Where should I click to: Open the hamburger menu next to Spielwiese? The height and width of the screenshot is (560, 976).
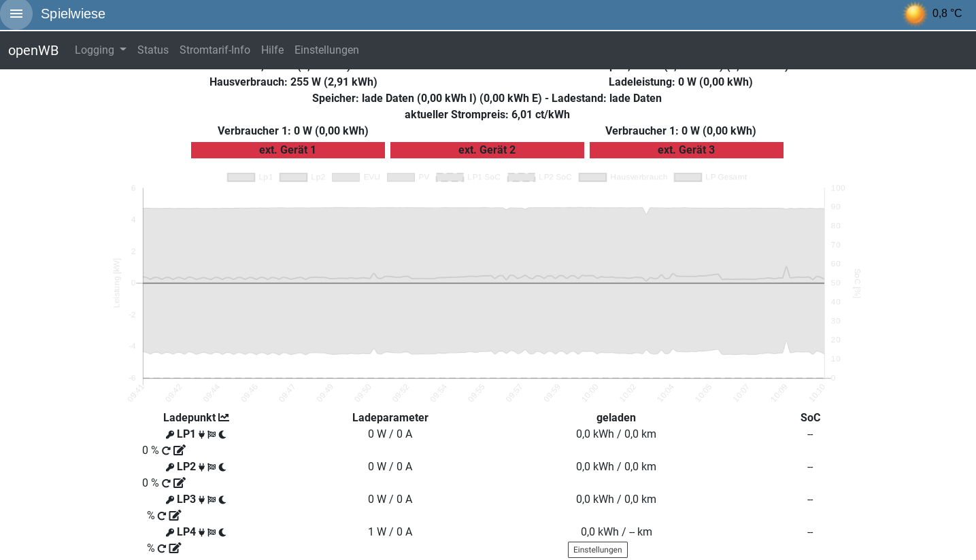coord(16,14)
